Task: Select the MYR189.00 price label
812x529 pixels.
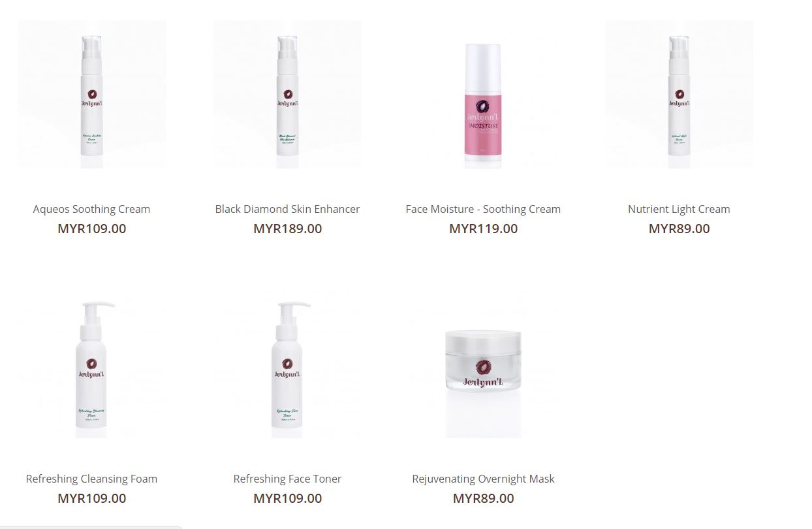Action: pyautogui.click(x=287, y=229)
